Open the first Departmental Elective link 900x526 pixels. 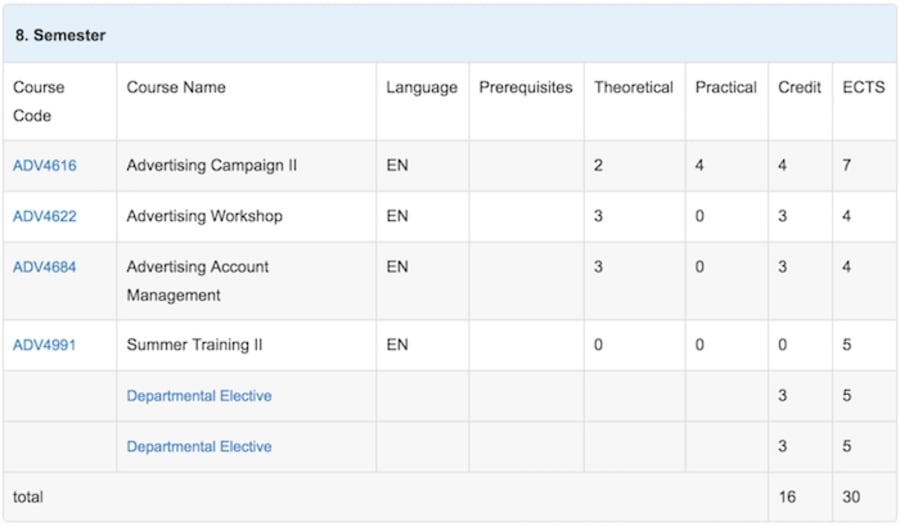[199, 396]
